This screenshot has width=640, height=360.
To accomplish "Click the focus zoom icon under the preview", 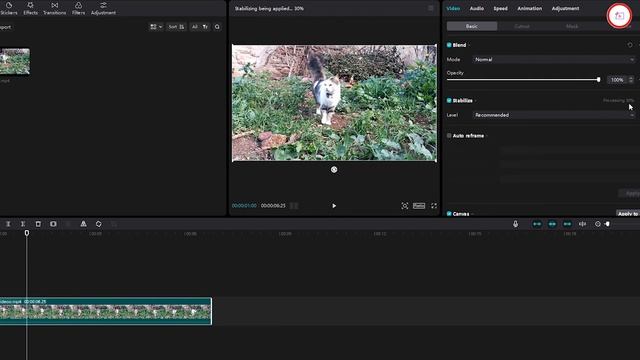I will point(404,206).
